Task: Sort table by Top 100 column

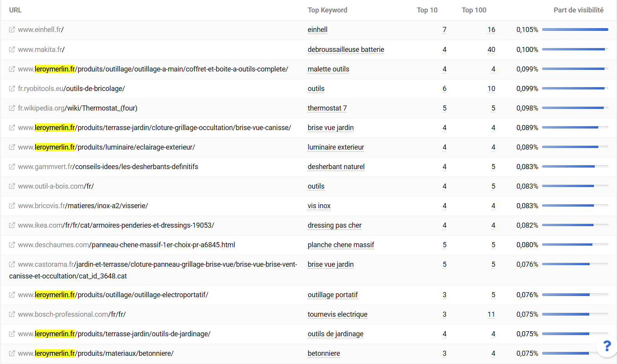Action: pyautogui.click(x=474, y=10)
